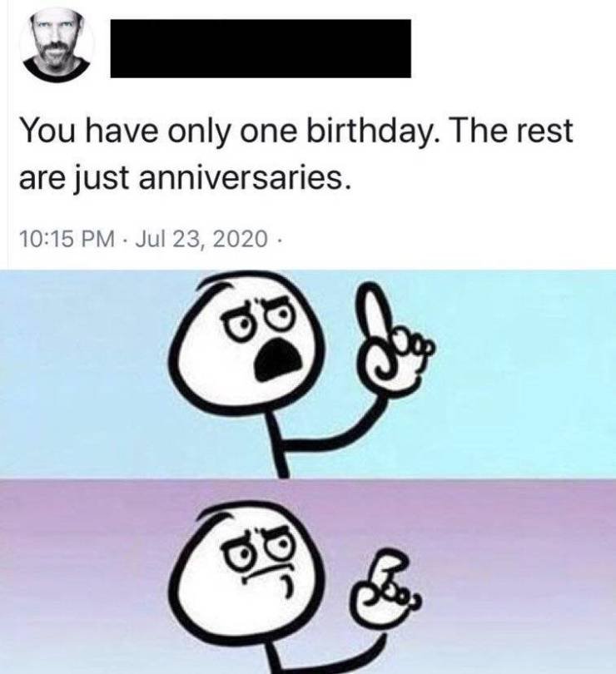Open the bearded man's profile avatar
This screenshot has height=674, width=616.
[x=57, y=46]
